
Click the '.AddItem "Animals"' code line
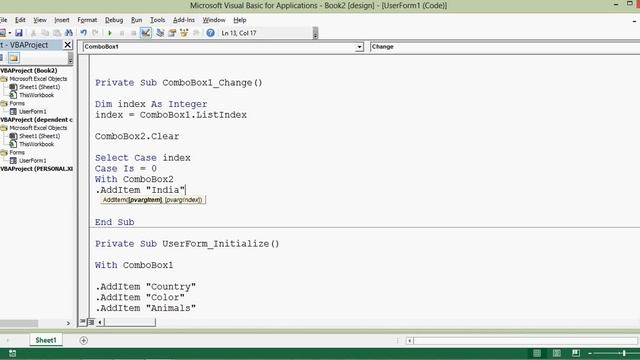click(x=145, y=308)
